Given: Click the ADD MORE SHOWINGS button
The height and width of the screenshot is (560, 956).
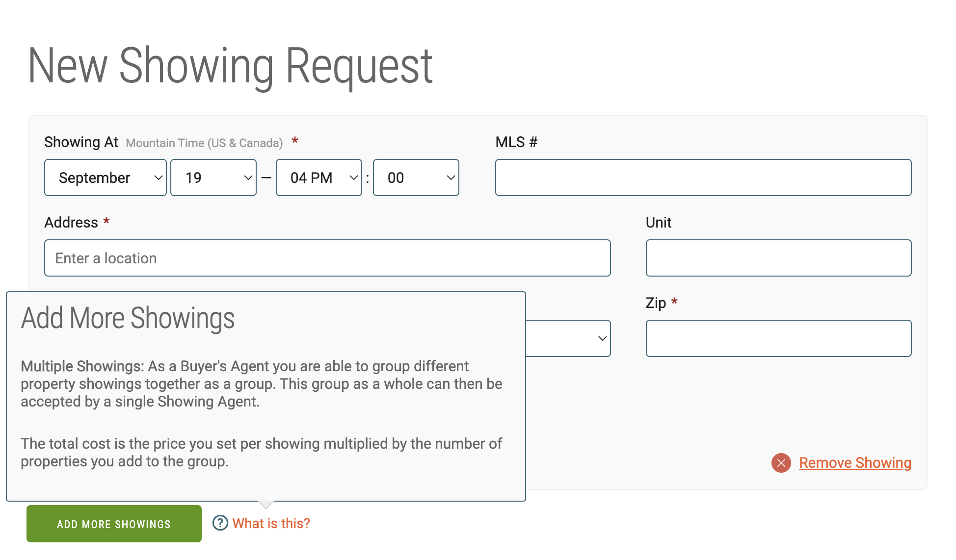Looking at the screenshot, I should (x=114, y=524).
